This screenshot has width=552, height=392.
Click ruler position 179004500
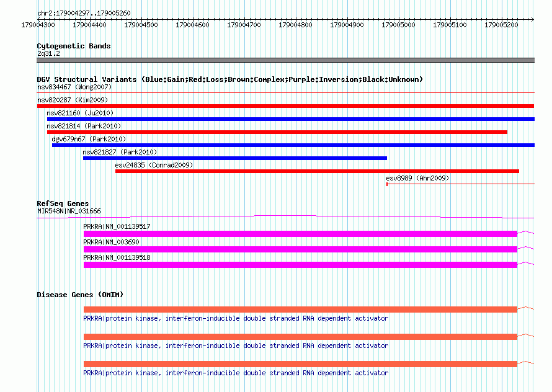coord(141,25)
